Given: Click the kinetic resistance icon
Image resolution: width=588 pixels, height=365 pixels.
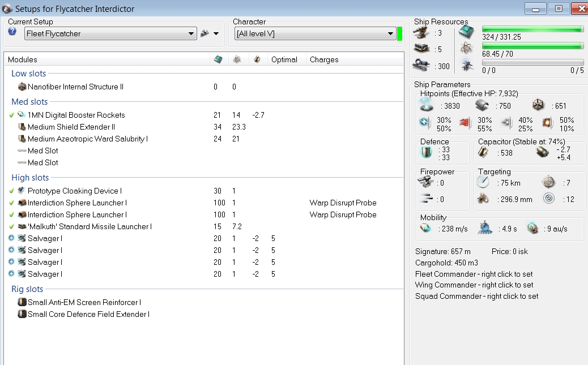Looking at the screenshot, I should click(x=506, y=123).
